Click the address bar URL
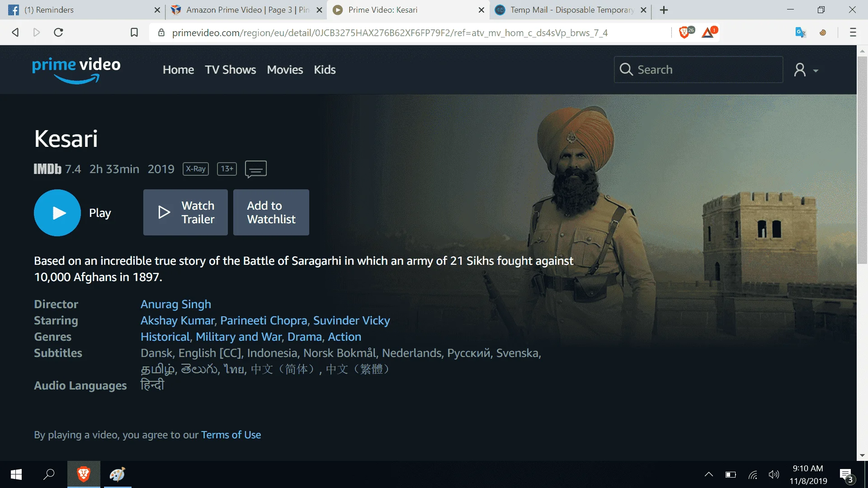Screen dimensions: 868x488 tap(390, 33)
